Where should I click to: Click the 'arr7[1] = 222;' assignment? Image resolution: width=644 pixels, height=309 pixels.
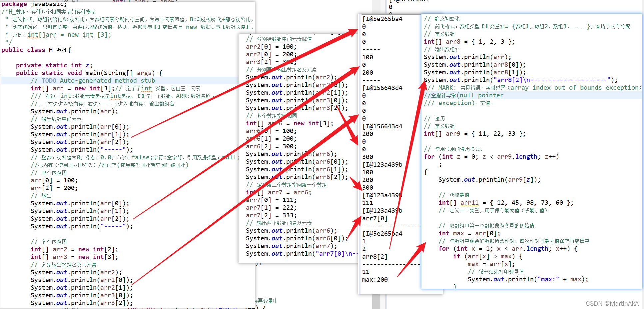[271, 208]
